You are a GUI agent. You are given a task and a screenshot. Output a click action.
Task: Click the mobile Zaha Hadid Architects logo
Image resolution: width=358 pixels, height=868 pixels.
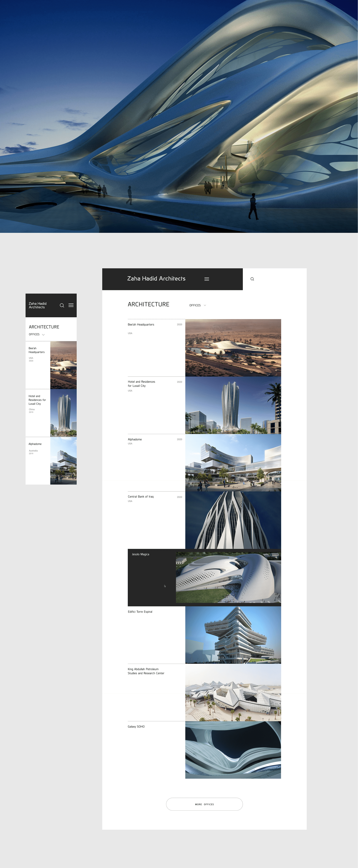(x=37, y=305)
